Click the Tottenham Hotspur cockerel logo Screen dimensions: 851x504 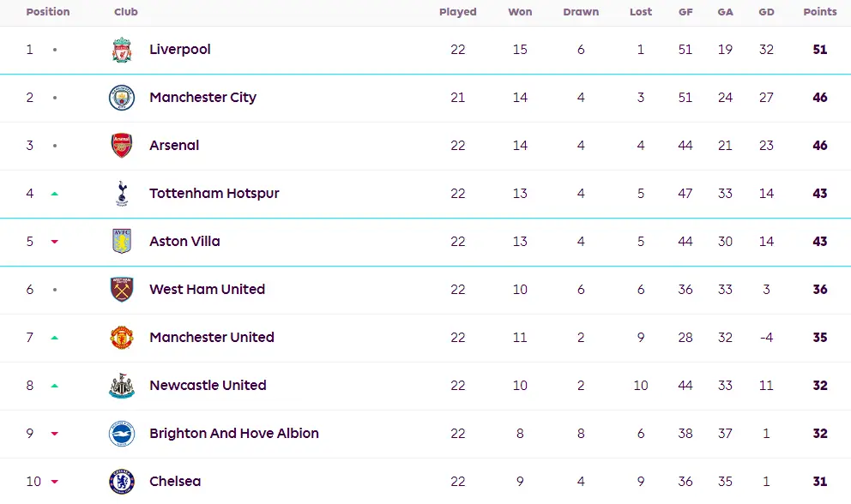point(122,194)
